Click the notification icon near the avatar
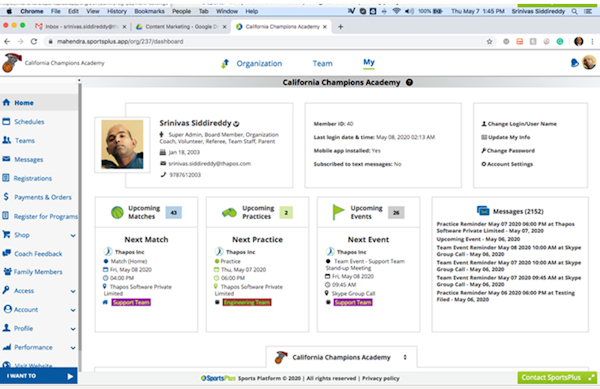The width and height of the screenshot is (600, 389). 574,63
